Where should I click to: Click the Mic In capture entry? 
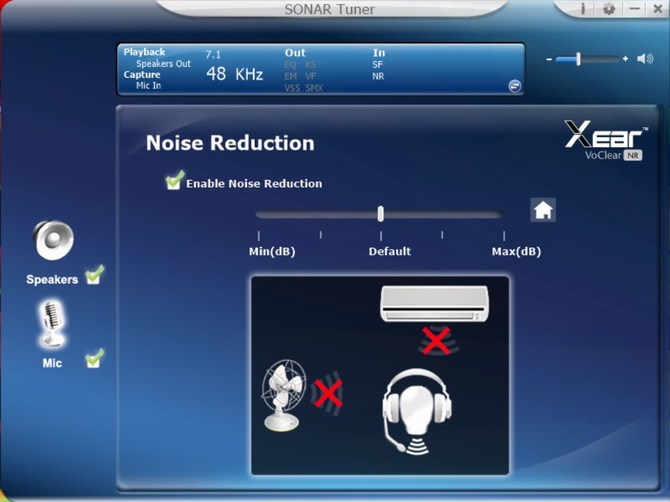coord(148,85)
